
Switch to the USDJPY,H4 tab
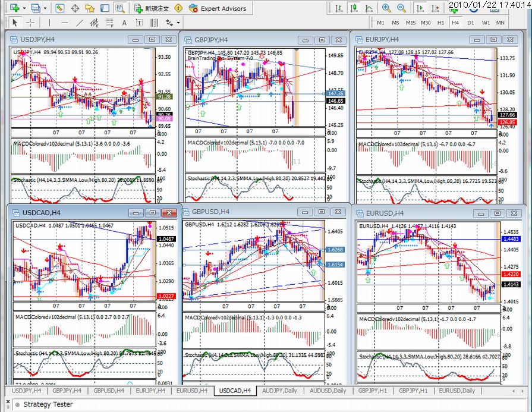coord(27,391)
